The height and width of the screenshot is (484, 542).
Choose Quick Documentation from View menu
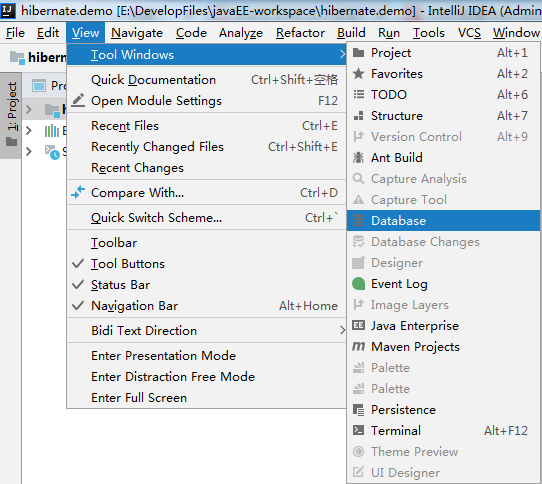tap(206, 80)
